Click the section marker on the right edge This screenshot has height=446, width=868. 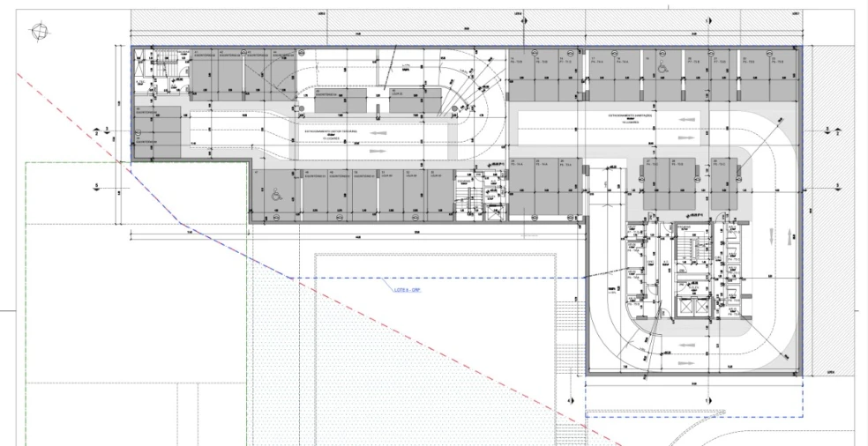click(827, 131)
